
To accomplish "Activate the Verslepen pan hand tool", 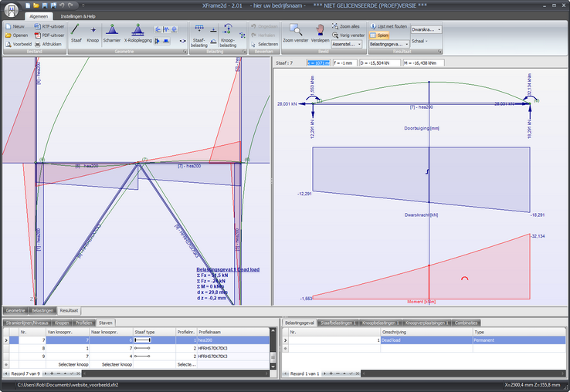I will [x=320, y=33].
